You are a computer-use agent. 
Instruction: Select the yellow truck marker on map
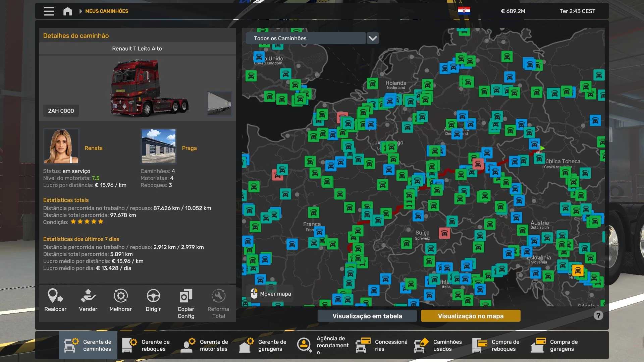(x=578, y=270)
